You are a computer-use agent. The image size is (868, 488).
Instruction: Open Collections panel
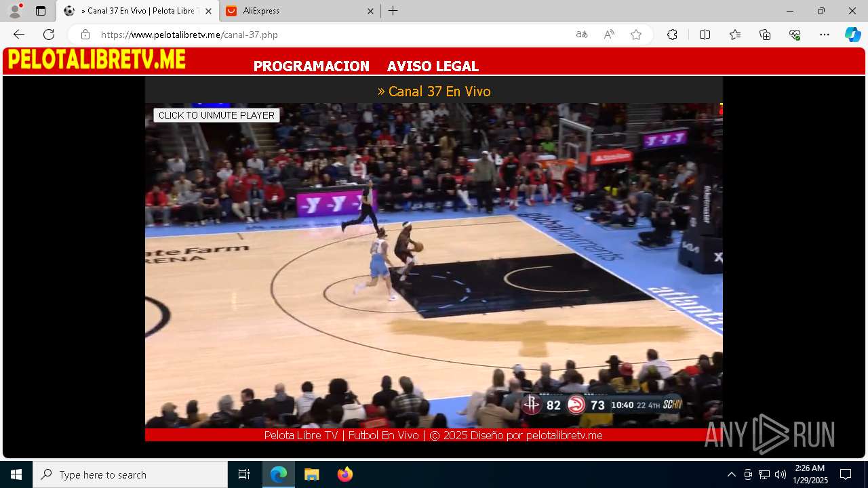click(x=765, y=35)
